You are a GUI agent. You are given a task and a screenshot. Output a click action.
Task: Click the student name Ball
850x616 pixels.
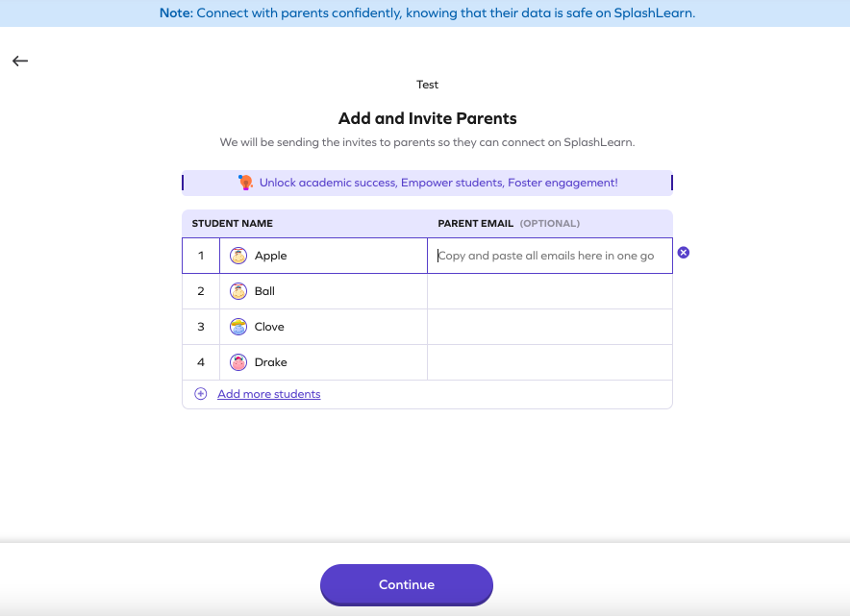click(266, 291)
